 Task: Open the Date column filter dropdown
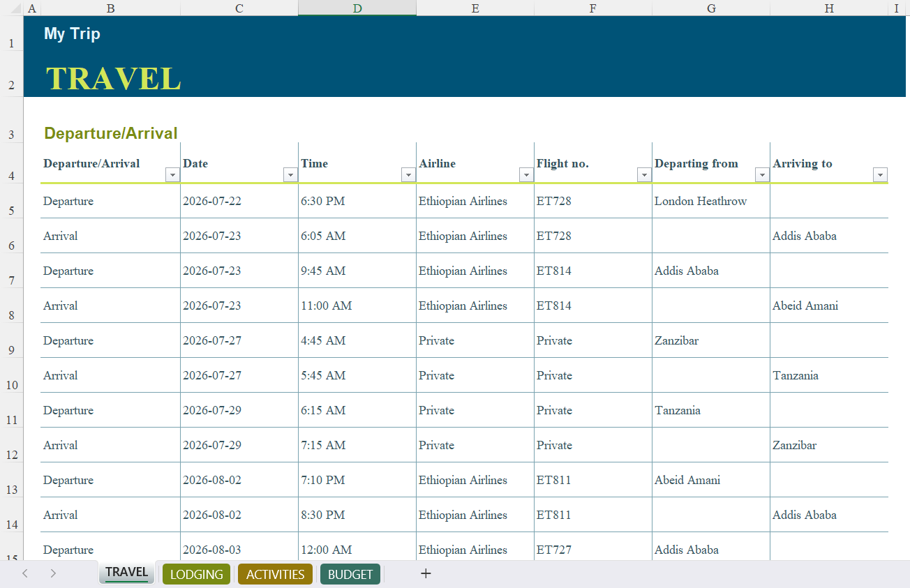[290, 175]
